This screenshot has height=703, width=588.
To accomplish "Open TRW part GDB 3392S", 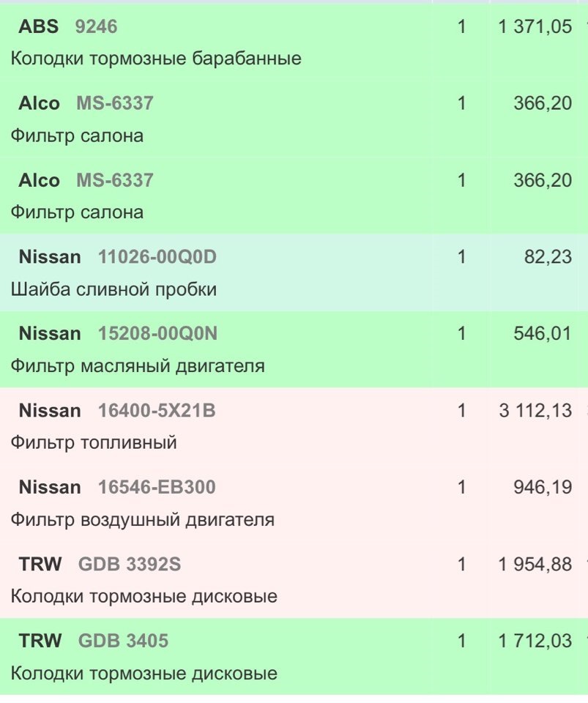I will [130, 565].
